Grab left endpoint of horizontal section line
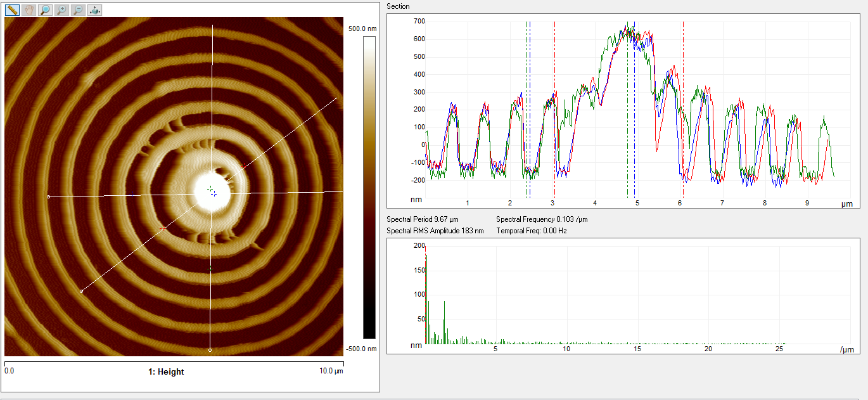This screenshot has height=400, width=868. point(49,197)
